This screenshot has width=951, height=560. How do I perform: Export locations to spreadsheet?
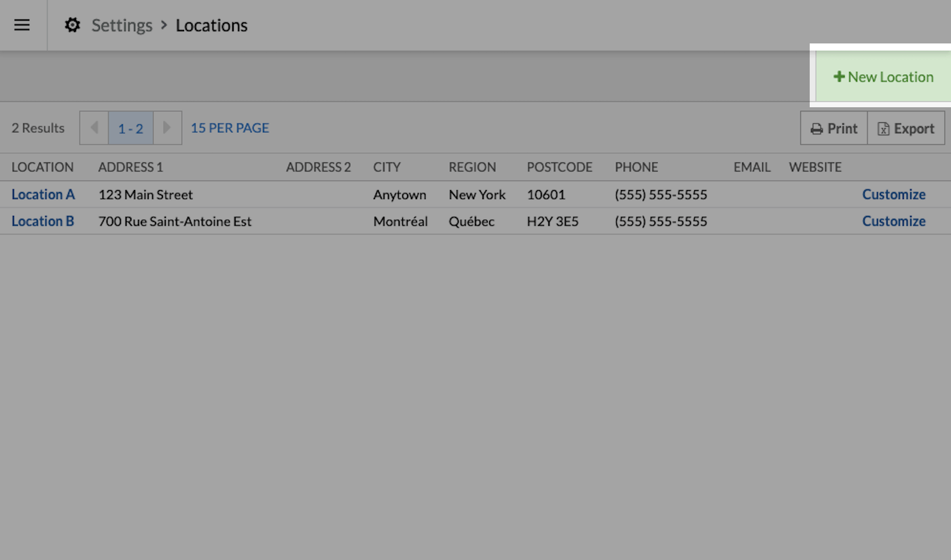(x=906, y=128)
